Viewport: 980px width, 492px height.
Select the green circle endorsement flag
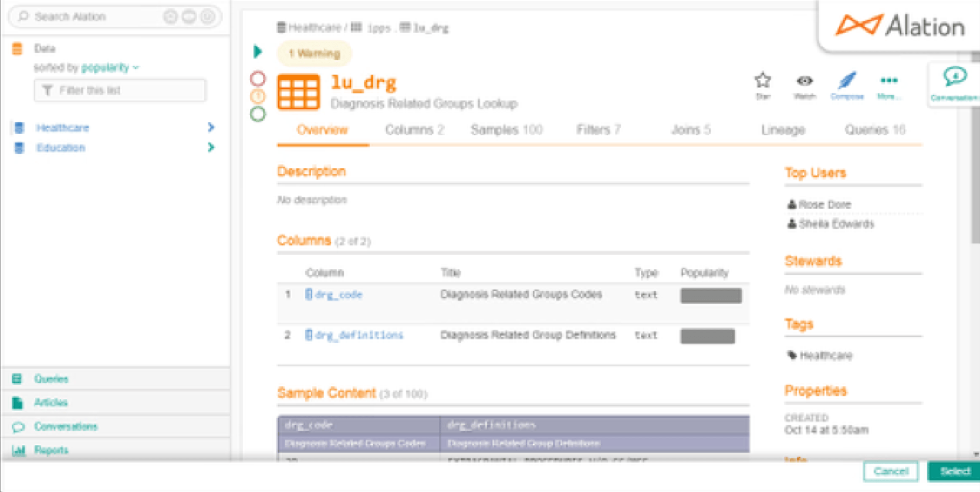point(258,114)
